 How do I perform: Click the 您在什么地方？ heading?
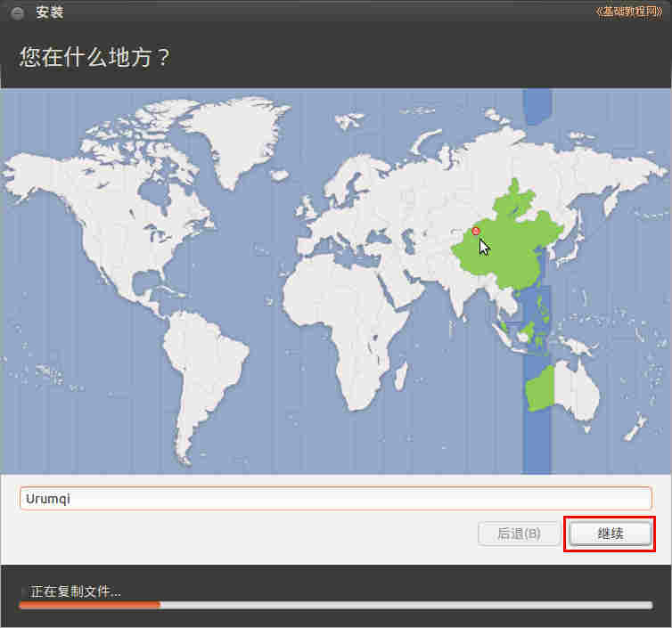tap(94, 57)
